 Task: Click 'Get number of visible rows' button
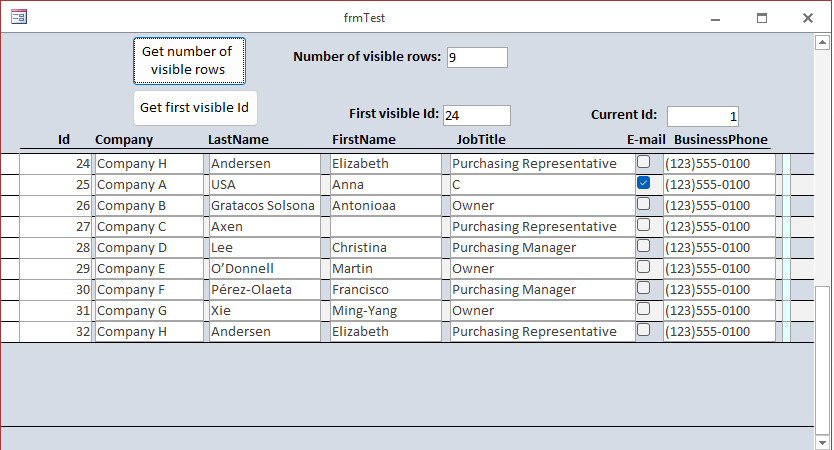188,61
